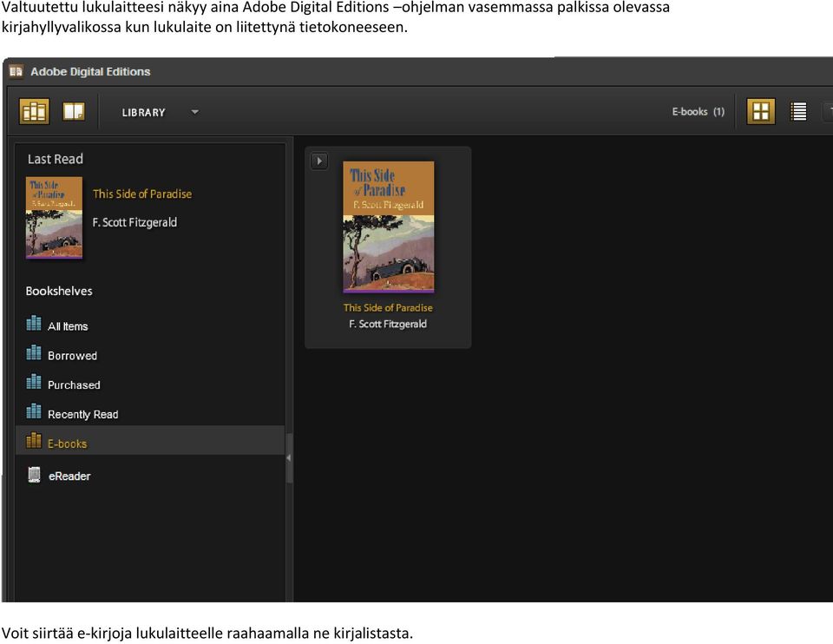Click the Purchased shelf icon
This screenshot has height=644, width=833.
click(x=34, y=382)
